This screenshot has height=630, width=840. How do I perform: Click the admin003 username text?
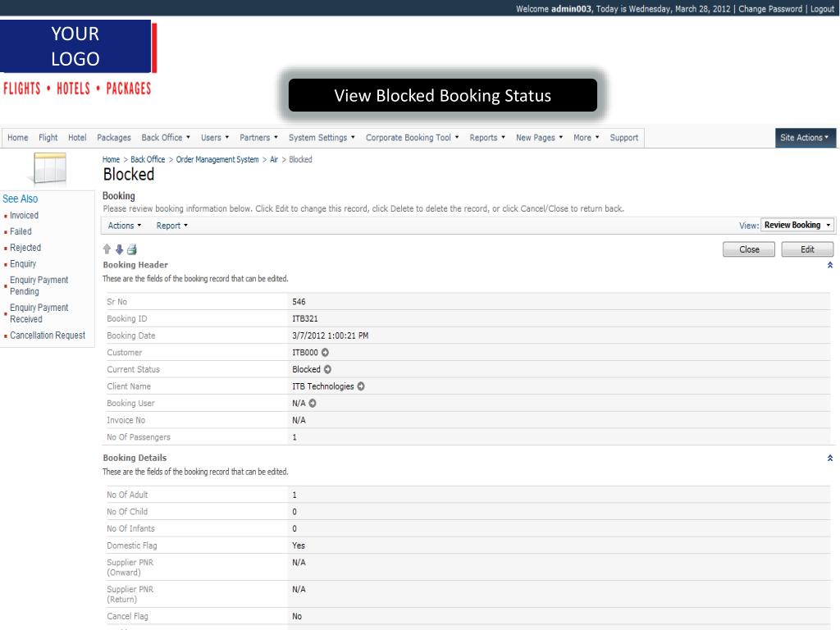coord(571,8)
